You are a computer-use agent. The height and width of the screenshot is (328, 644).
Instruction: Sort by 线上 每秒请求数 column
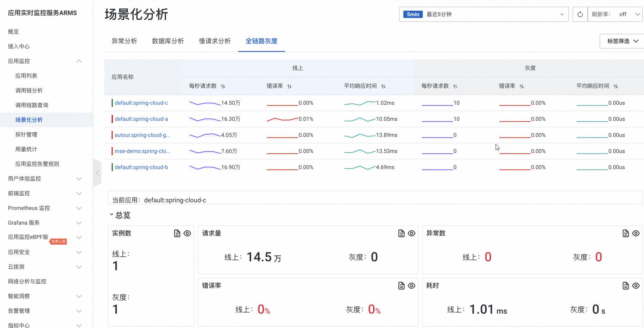[223, 86]
